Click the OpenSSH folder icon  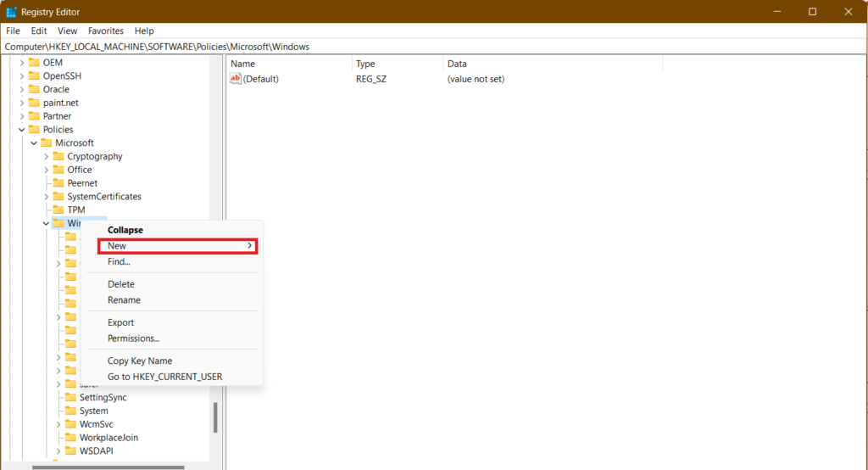click(x=34, y=76)
